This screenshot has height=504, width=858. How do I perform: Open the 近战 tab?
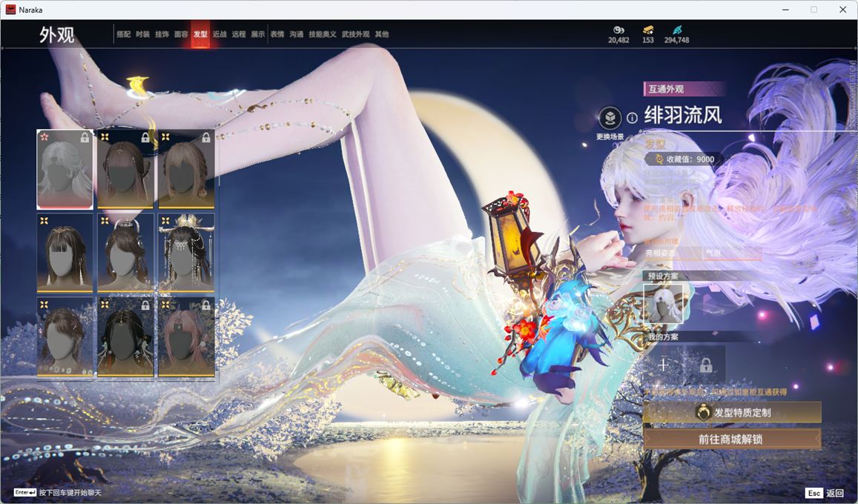tap(220, 34)
